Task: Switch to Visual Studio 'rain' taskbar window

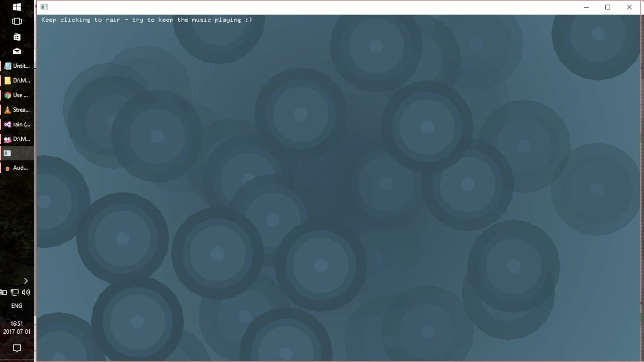Action: (x=17, y=124)
